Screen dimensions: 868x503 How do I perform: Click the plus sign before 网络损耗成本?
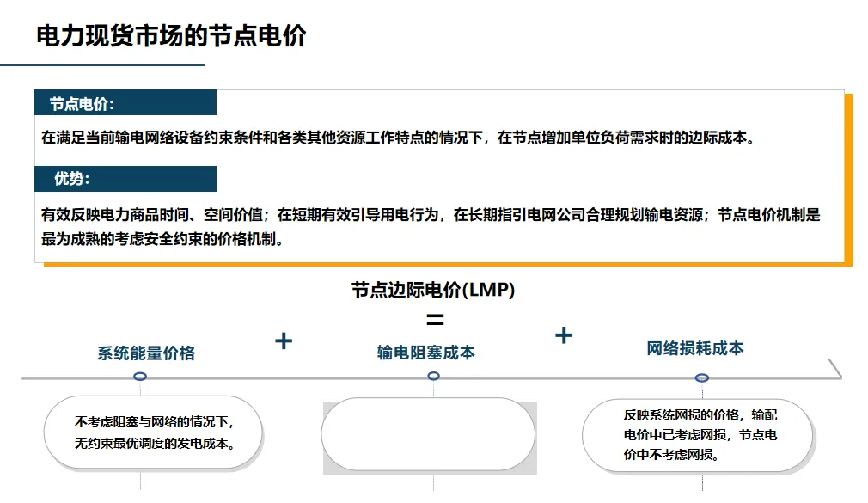[564, 335]
